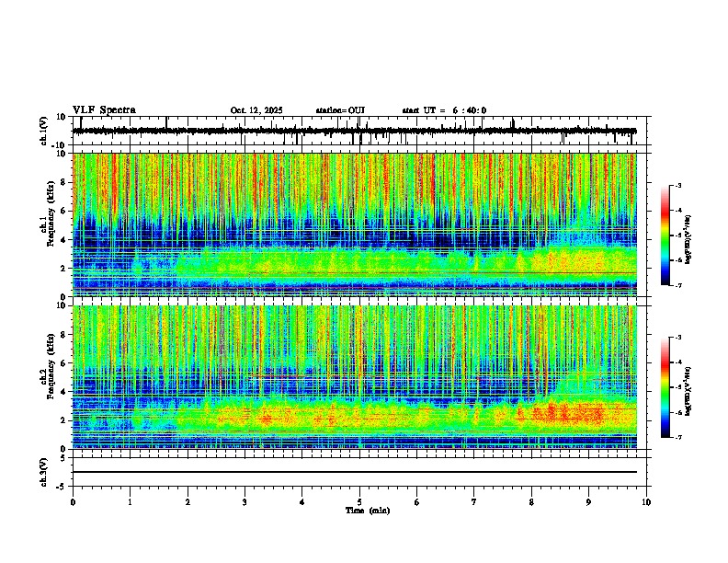Click time axis tick label '7'
Screen dimensions: 728x563
(x=474, y=502)
